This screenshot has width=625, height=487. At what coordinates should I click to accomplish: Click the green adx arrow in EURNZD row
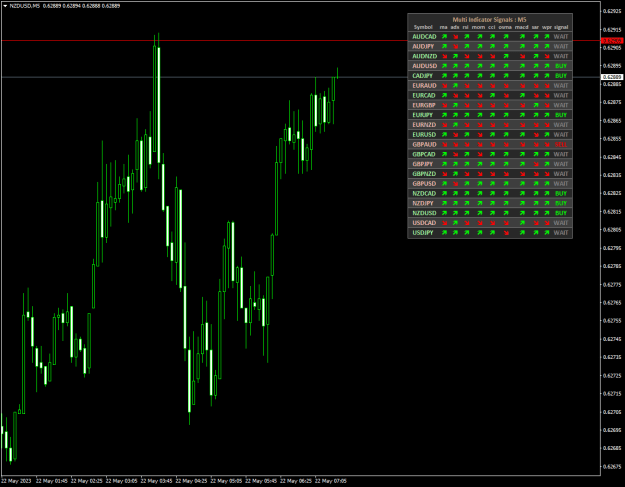click(455, 125)
